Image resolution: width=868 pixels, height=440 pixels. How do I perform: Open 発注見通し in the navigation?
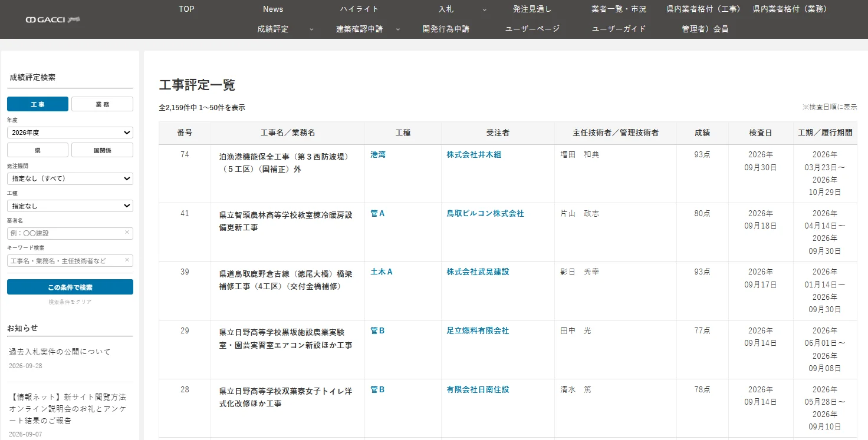tap(532, 9)
